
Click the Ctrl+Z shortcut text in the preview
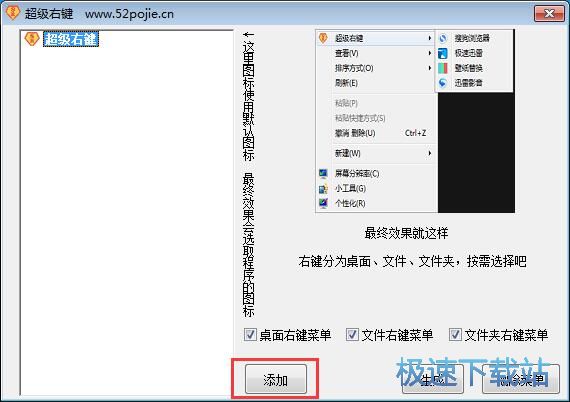coord(416,133)
